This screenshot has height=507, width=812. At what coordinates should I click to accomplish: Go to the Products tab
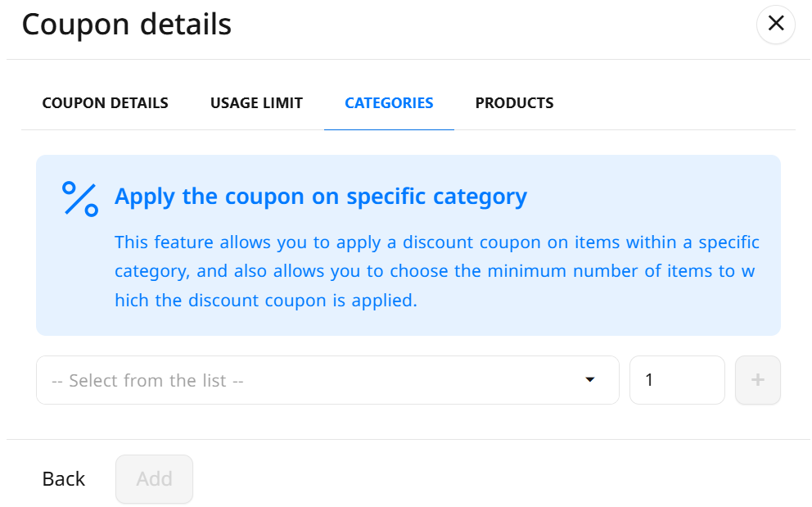(x=514, y=103)
